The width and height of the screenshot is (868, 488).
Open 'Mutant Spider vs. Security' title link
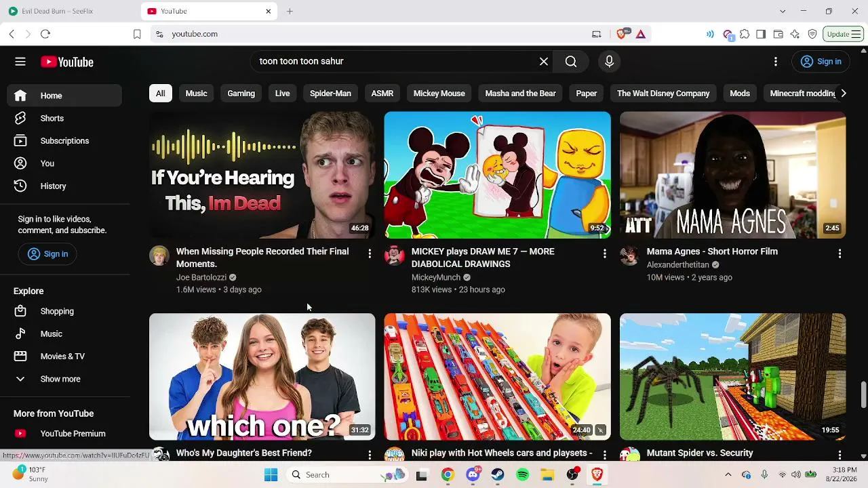point(700,453)
